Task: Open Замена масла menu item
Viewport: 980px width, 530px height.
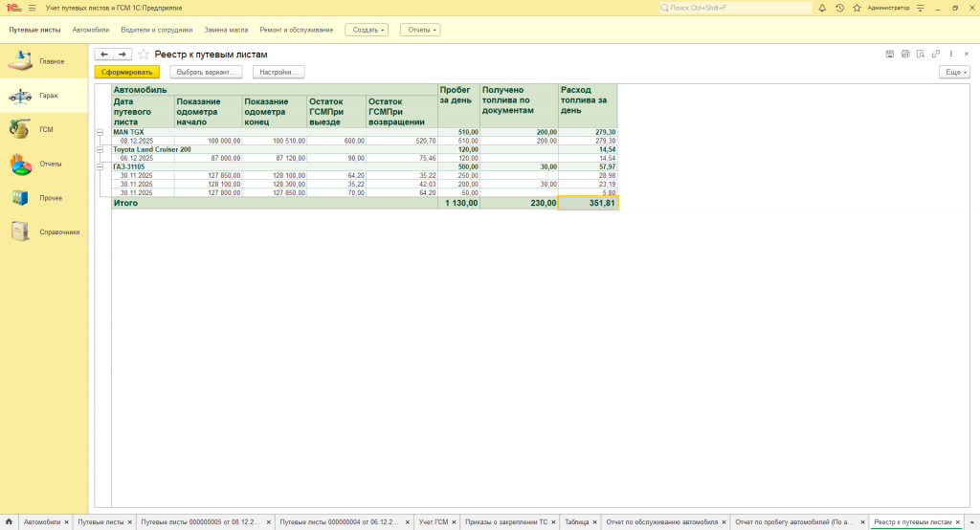Action: click(x=226, y=30)
